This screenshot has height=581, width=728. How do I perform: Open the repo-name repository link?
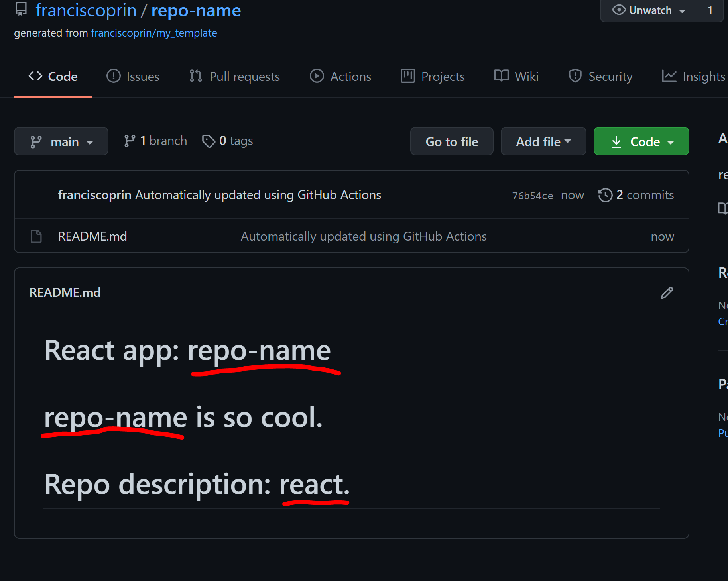(x=196, y=10)
